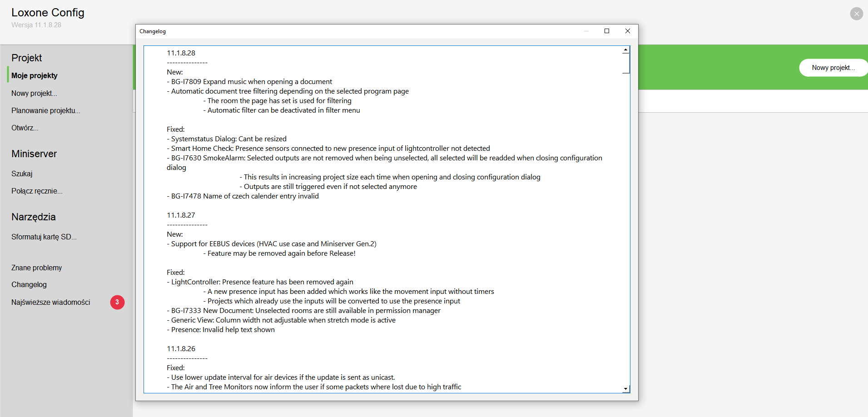868x417 pixels.
Task: Click the "Projekt" section header
Action: [x=26, y=58]
